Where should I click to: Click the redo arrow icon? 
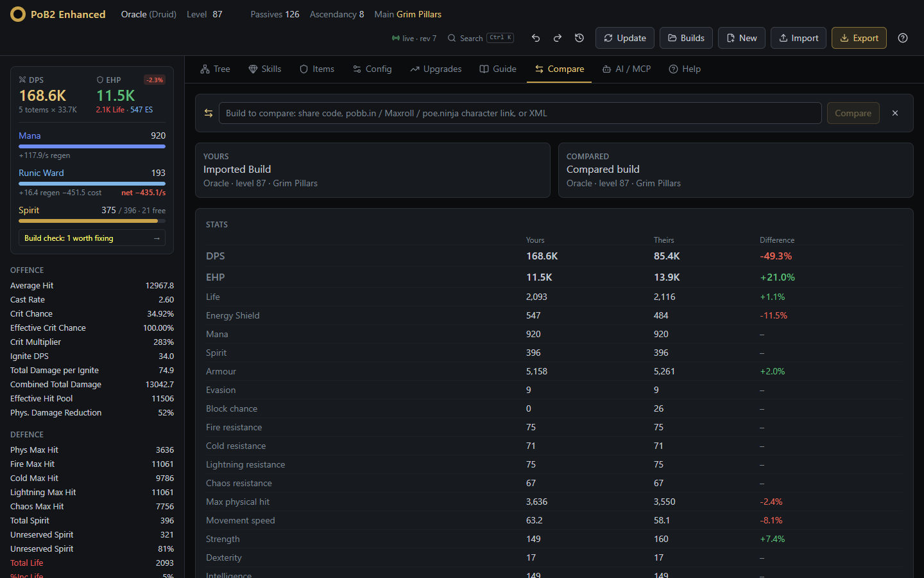coord(558,38)
